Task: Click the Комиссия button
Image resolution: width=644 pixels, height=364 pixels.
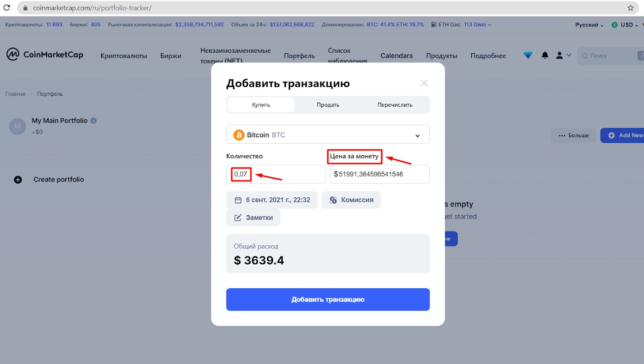Action: coord(351,200)
